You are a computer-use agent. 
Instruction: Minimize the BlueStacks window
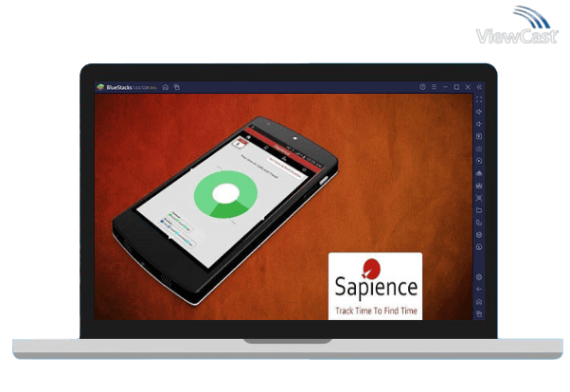click(x=445, y=87)
